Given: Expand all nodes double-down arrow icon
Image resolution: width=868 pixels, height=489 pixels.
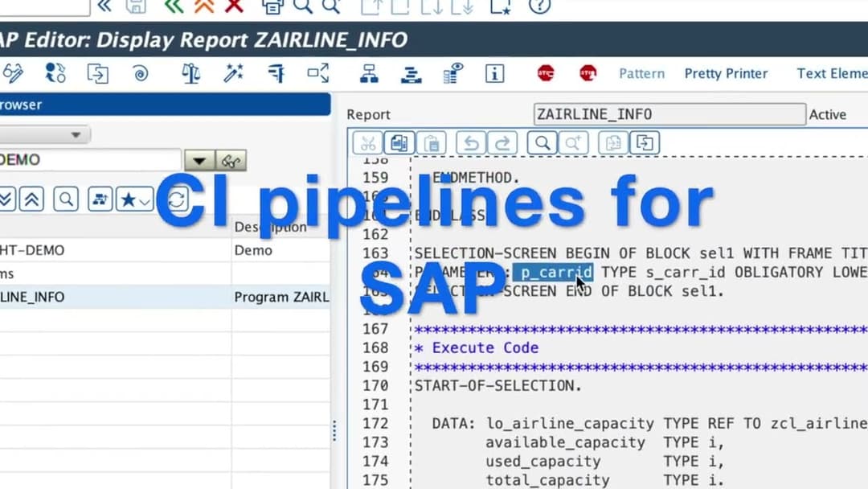Looking at the screenshot, I should pyautogui.click(x=7, y=199).
